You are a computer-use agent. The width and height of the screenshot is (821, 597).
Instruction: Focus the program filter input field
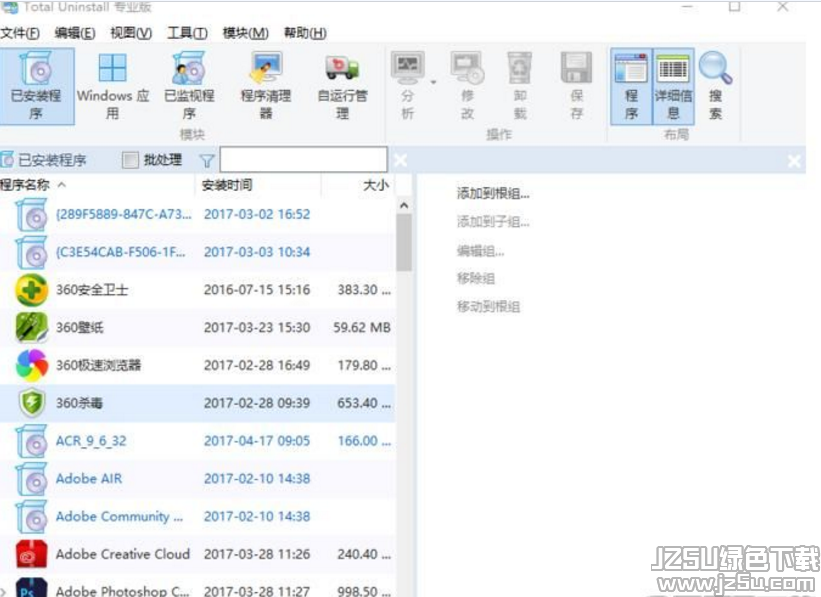304,159
